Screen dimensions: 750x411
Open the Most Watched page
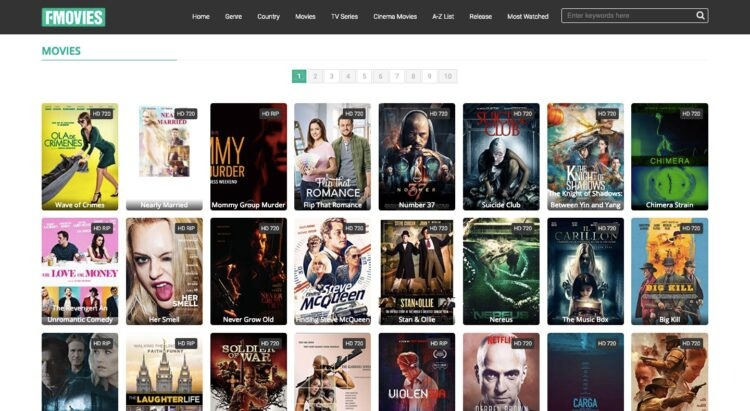point(528,16)
